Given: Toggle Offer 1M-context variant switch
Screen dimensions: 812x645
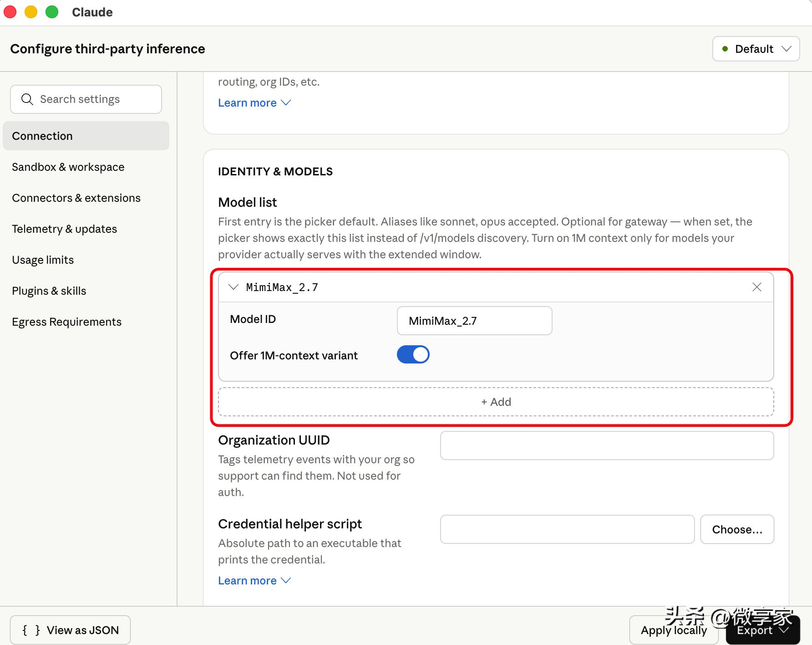Looking at the screenshot, I should click(413, 354).
